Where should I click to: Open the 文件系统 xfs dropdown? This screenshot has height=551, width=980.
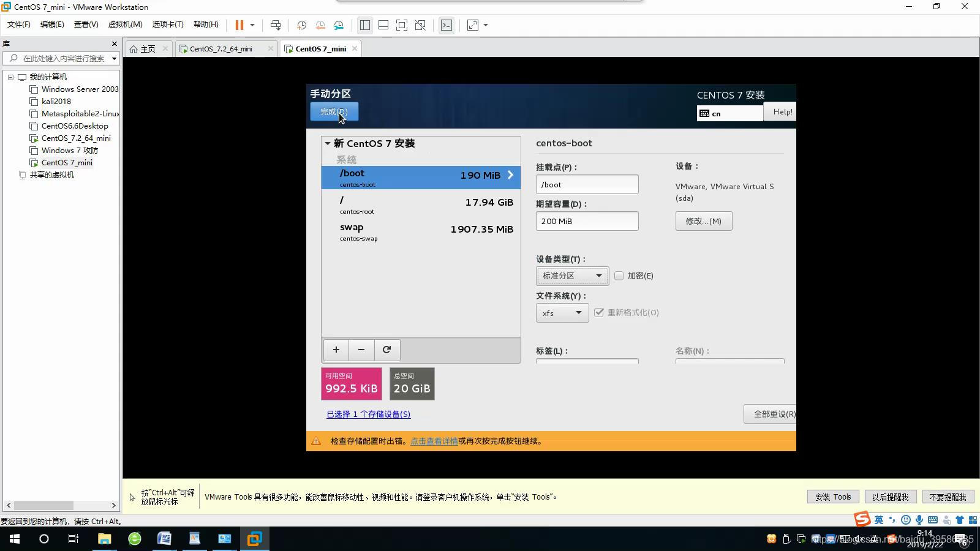562,313
